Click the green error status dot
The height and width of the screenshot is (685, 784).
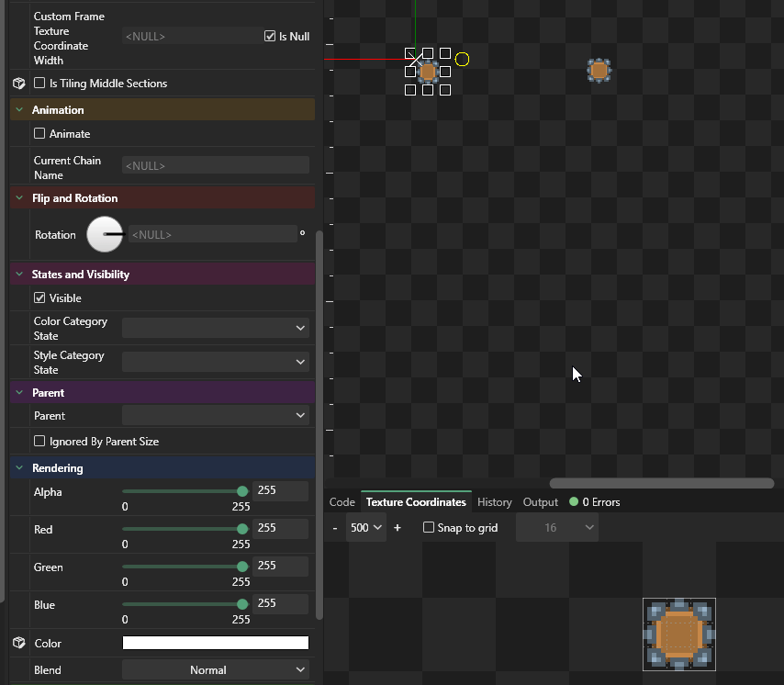[574, 502]
